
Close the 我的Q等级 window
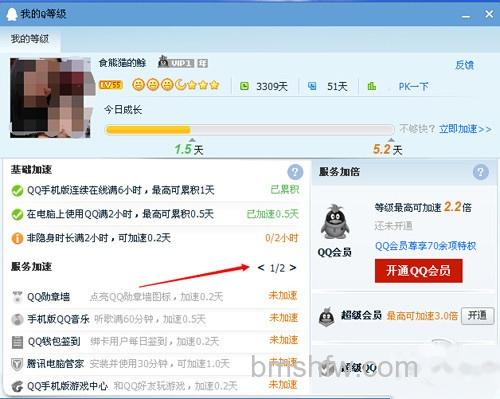tap(489, 14)
